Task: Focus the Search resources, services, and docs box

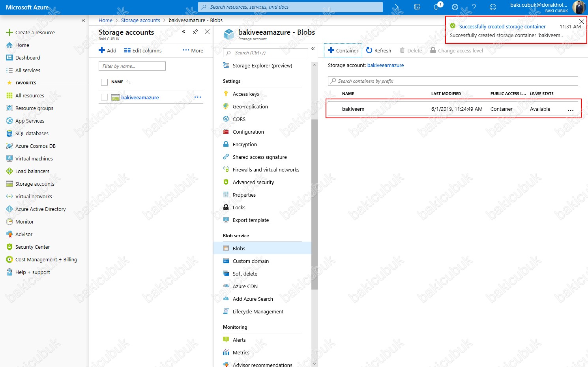Action: tap(290, 7)
